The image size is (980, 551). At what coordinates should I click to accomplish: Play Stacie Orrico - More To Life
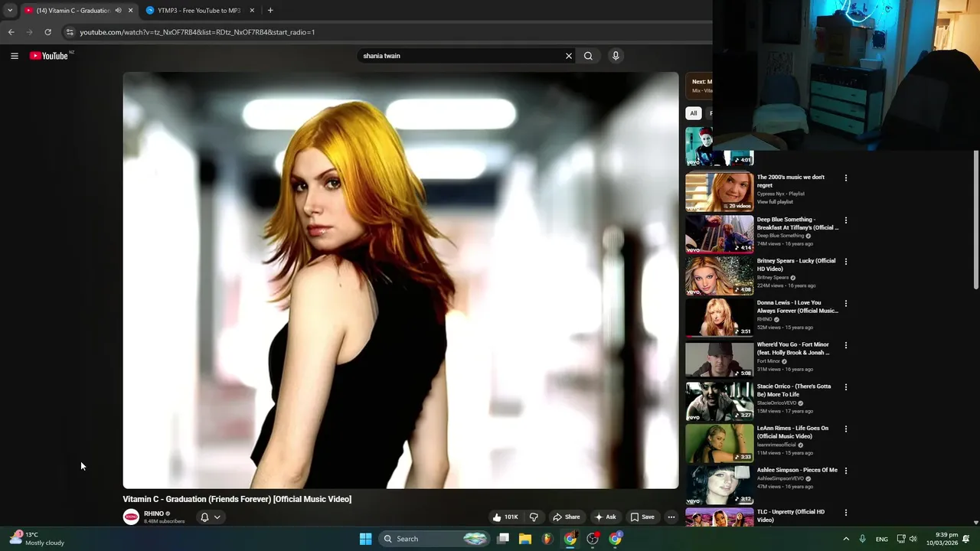(x=794, y=390)
